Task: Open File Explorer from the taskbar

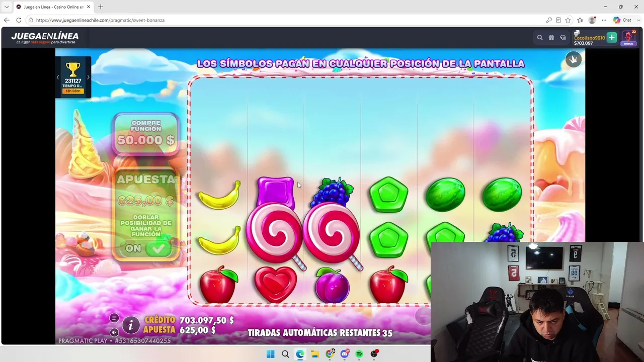Action: click(x=315, y=354)
